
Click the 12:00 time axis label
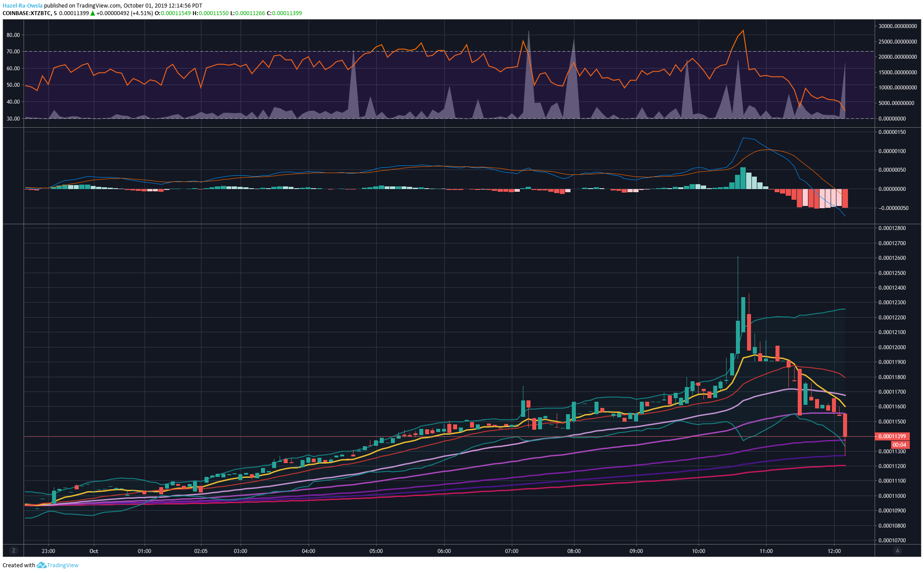pyautogui.click(x=834, y=551)
